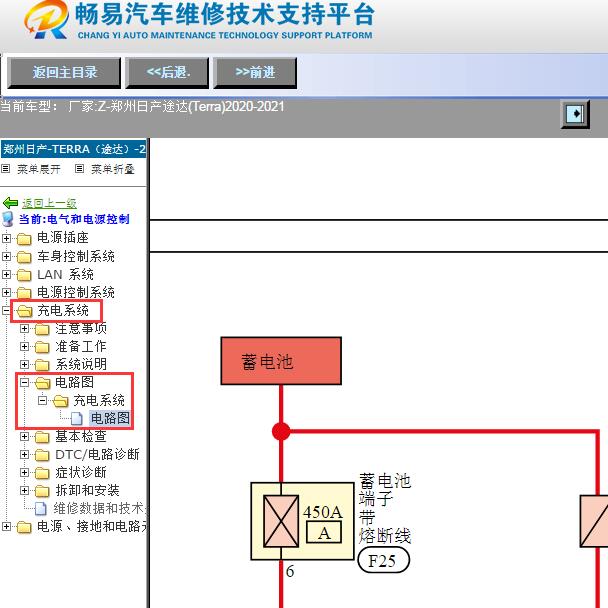Expand the LAN 系统 tree node

tap(6, 274)
